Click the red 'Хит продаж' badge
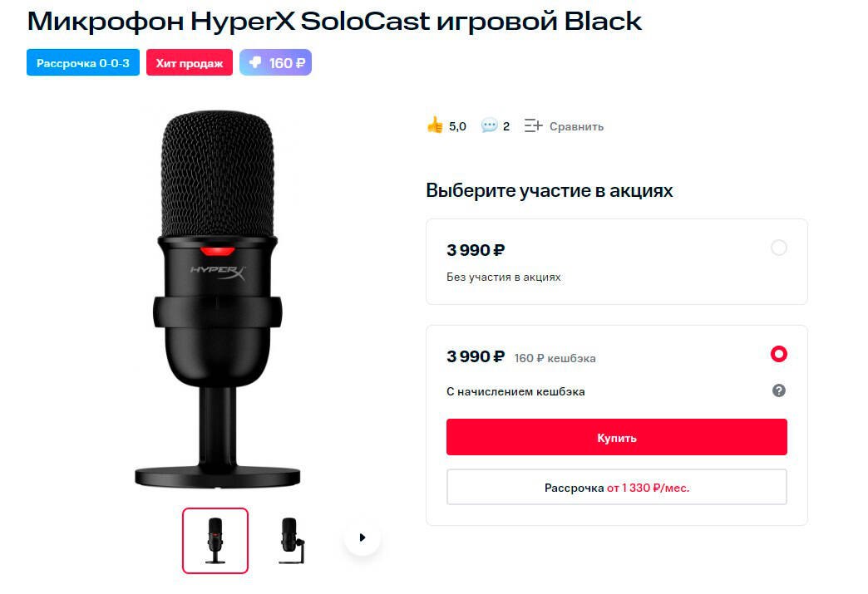The width and height of the screenshot is (868, 594). pyautogui.click(x=190, y=63)
